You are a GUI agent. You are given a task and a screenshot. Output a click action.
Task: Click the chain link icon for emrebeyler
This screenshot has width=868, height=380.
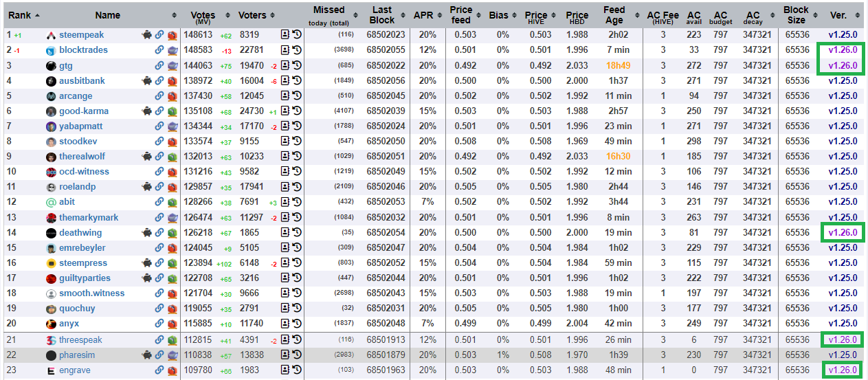[x=159, y=247]
